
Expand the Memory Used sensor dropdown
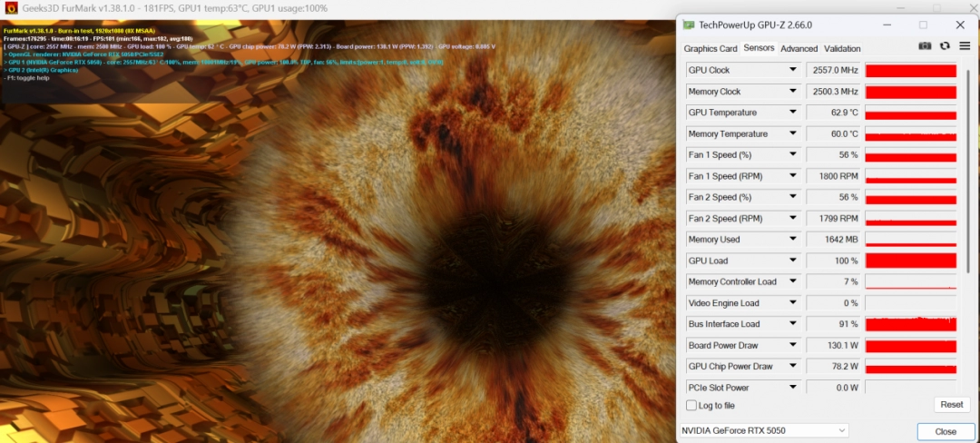pos(792,240)
